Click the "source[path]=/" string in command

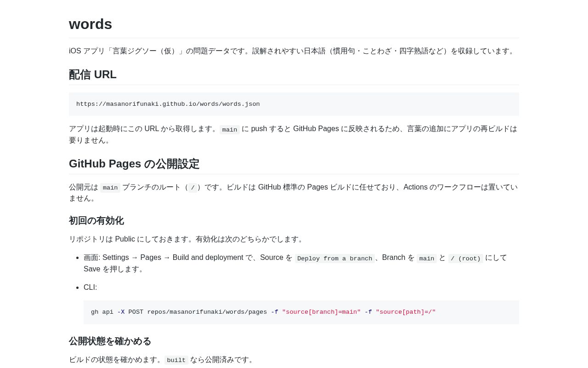pyautogui.click(x=406, y=312)
